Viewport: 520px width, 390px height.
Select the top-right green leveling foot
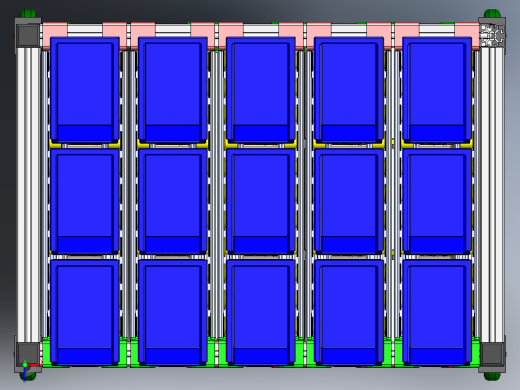click(x=492, y=14)
